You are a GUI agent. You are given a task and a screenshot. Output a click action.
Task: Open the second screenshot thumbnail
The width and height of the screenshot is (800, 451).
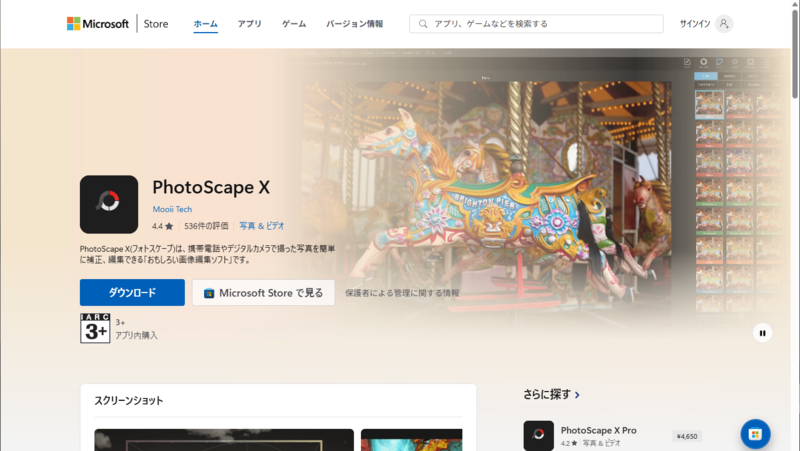coord(412,440)
